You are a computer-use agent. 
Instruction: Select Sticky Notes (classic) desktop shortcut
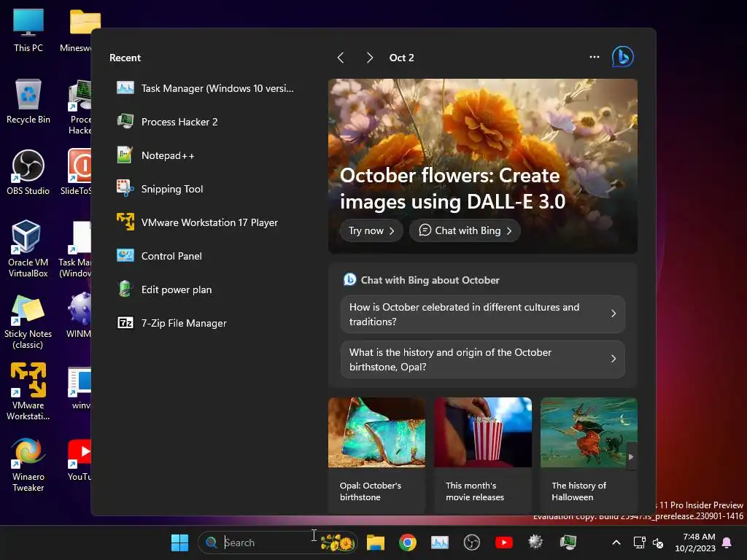(x=28, y=322)
